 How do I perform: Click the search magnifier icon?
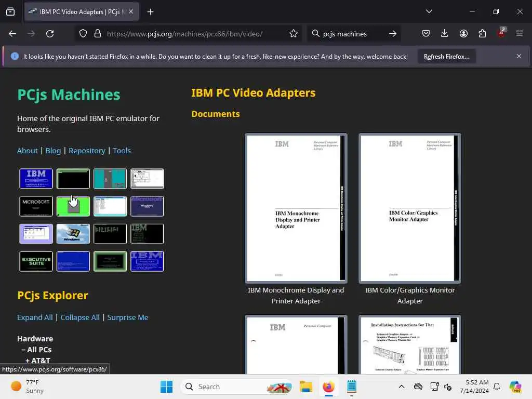coord(315,34)
